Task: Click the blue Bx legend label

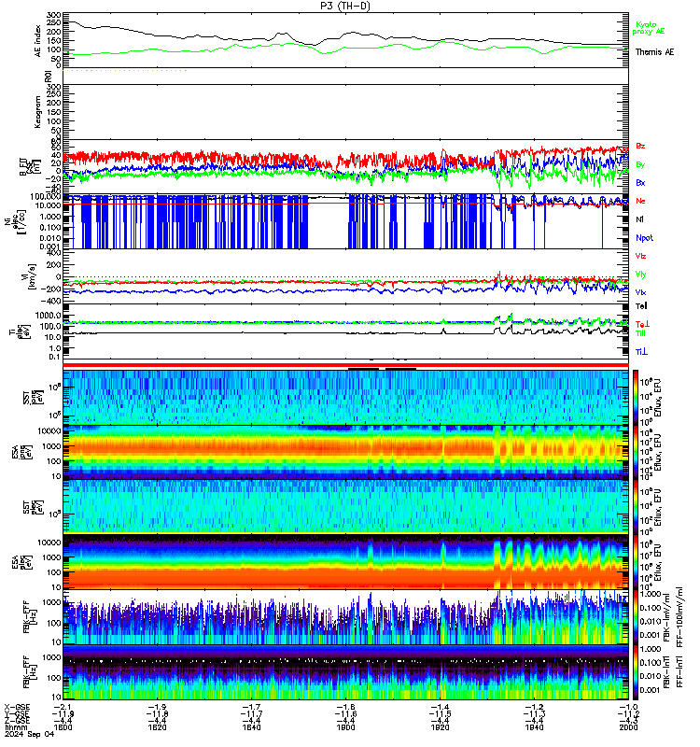Action: pyautogui.click(x=640, y=182)
